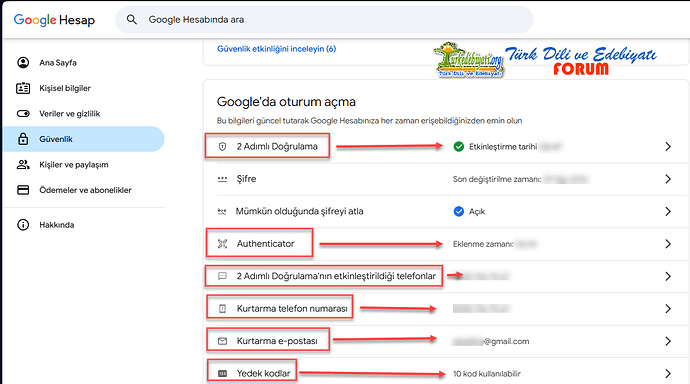Click the 2 Adımlı Doğrulama shield icon
The image size is (690, 384).
click(x=223, y=146)
